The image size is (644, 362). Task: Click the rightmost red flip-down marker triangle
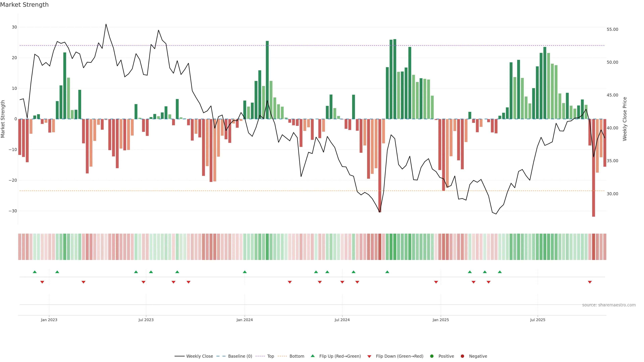point(590,282)
